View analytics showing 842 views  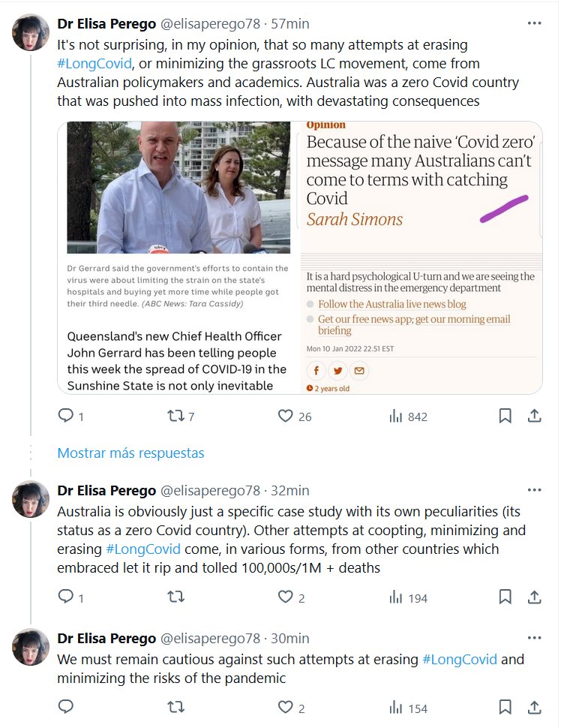397,416
